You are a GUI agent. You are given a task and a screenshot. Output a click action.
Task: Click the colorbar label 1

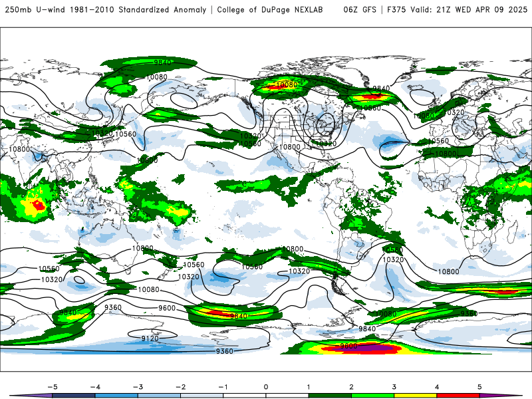click(309, 387)
